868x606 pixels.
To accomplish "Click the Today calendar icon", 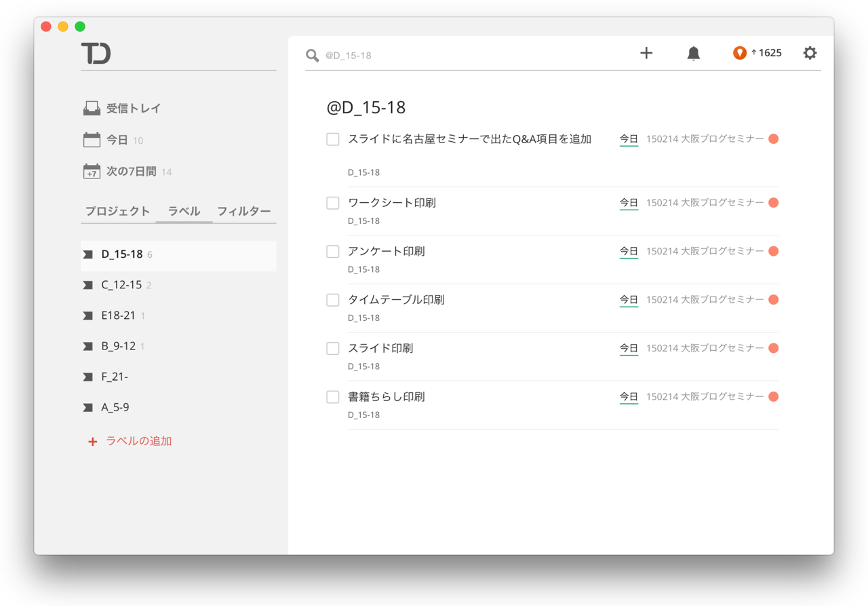I will (x=92, y=140).
